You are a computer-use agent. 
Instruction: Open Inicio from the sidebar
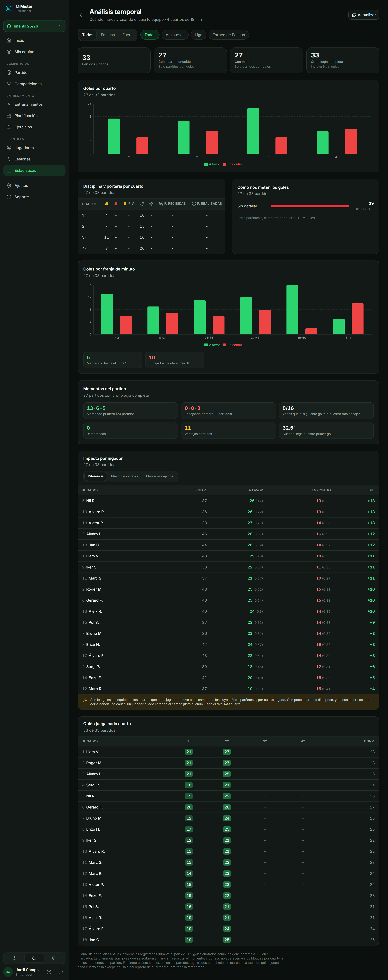click(x=34, y=40)
